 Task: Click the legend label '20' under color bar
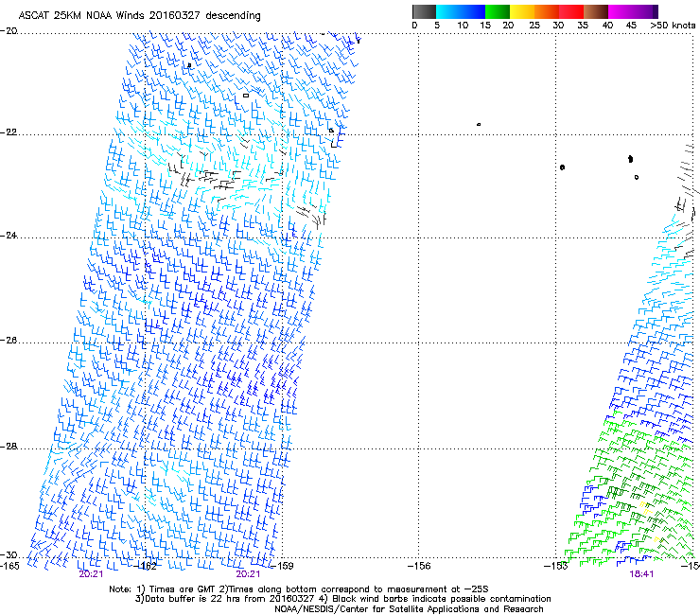coord(508,26)
